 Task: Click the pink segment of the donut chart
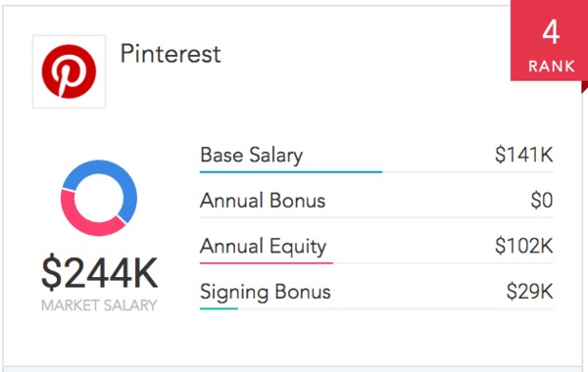(x=80, y=220)
